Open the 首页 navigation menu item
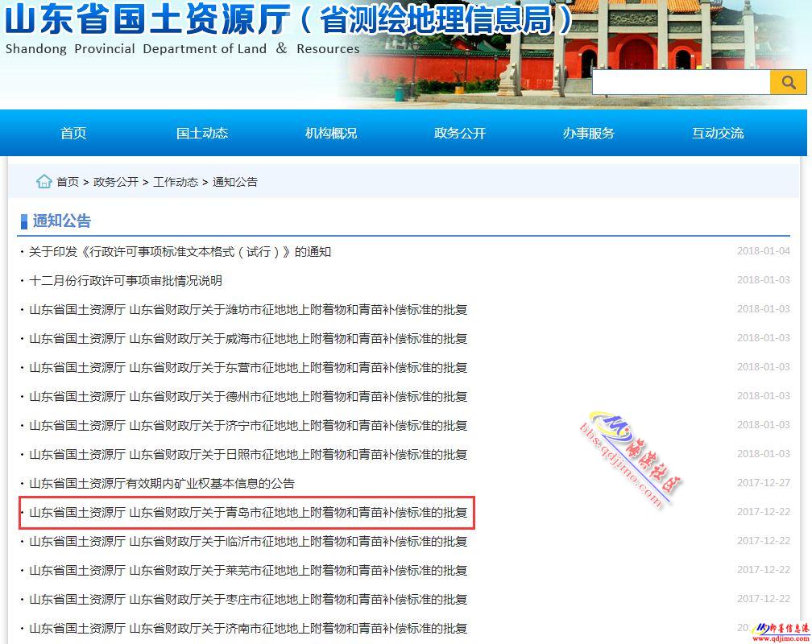 coord(73,133)
